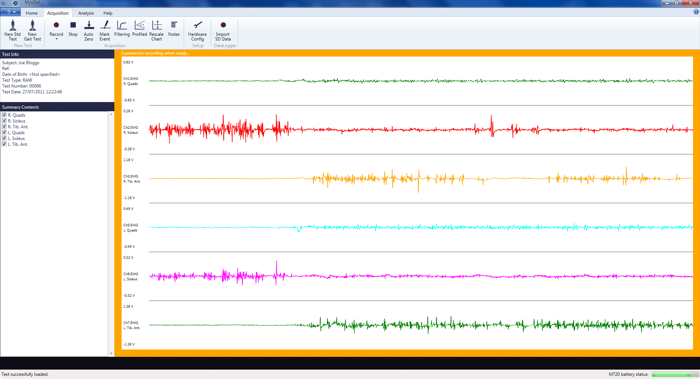
Task: Switch to the Analysis tab
Action: click(x=86, y=13)
